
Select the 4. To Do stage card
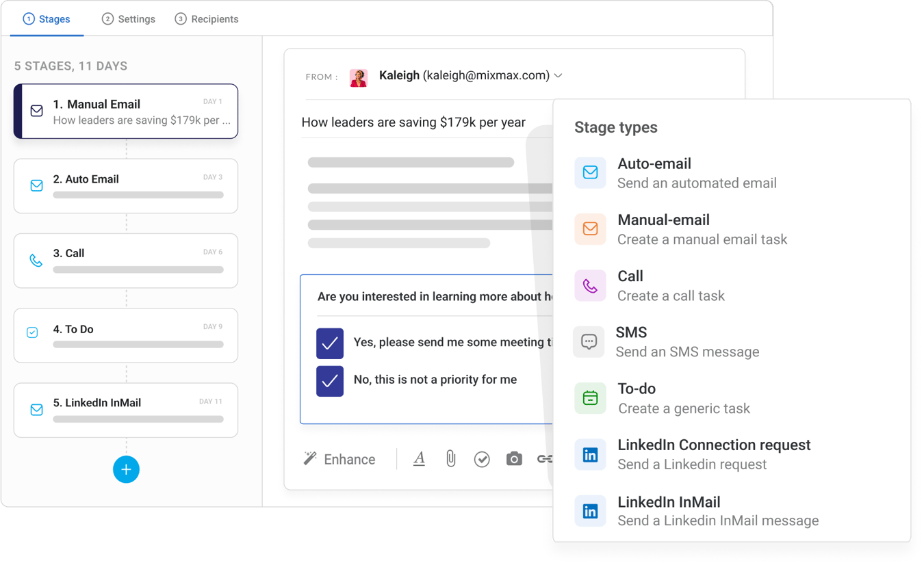coord(126,335)
